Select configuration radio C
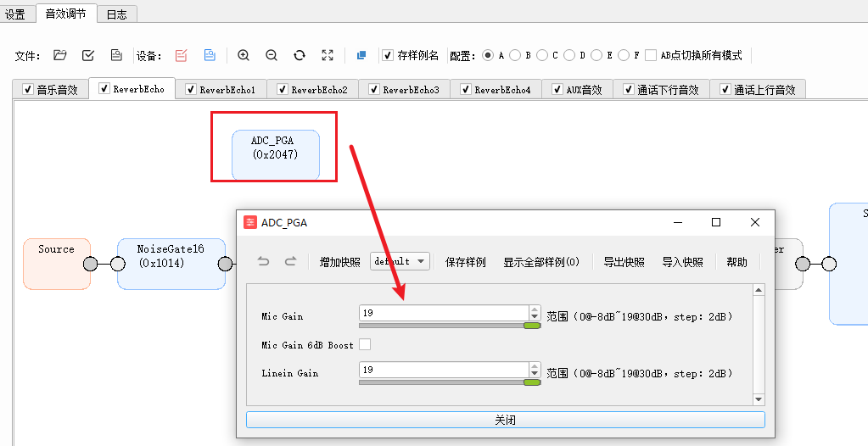Image resolution: width=868 pixels, height=446 pixels. (542, 55)
